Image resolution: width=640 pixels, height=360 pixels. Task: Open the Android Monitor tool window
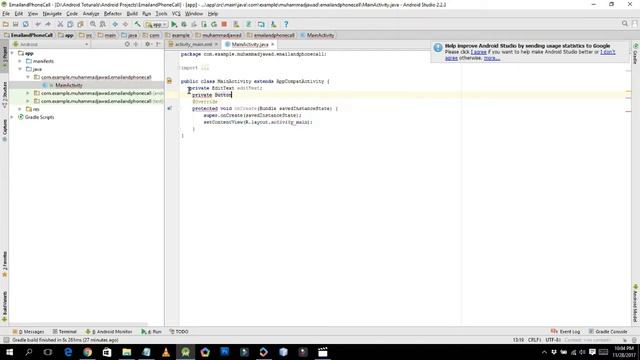[x=109, y=331]
